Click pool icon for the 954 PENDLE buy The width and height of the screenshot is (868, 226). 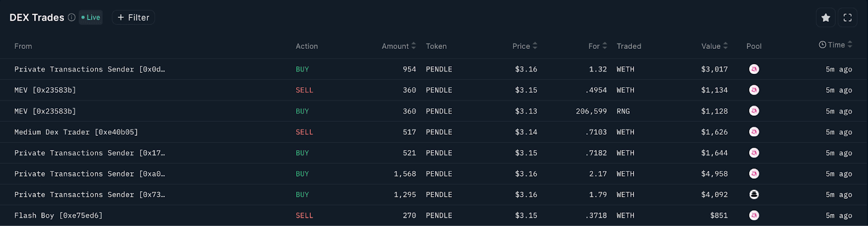coord(754,69)
